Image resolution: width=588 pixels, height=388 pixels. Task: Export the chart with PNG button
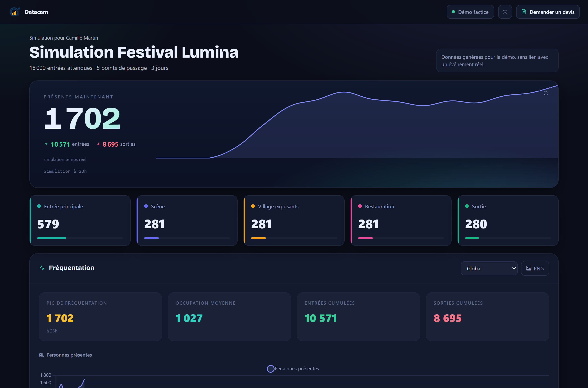point(535,268)
